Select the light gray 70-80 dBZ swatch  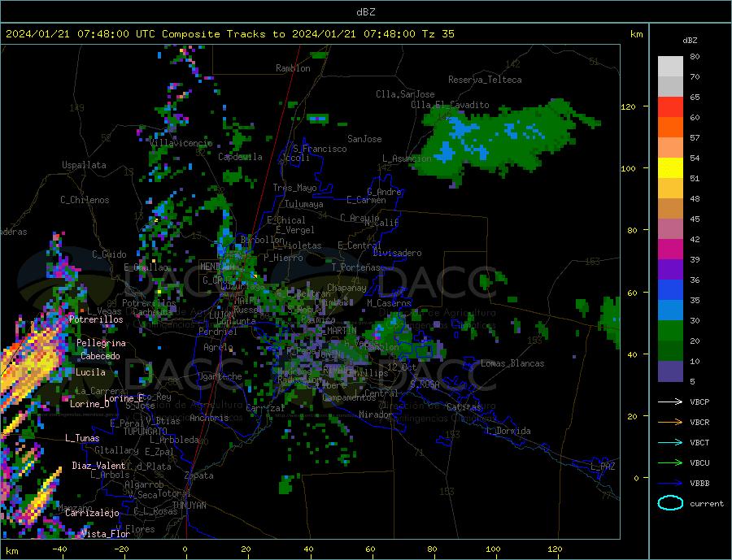(x=670, y=67)
